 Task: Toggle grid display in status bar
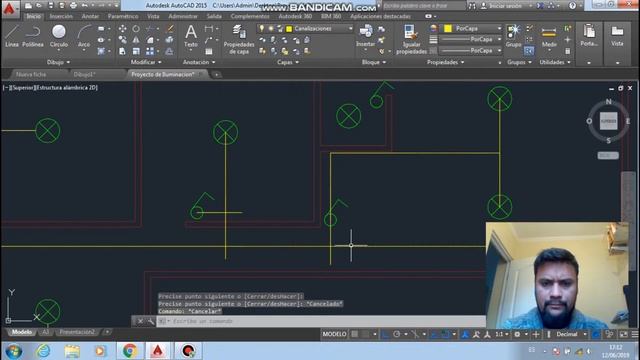tap(355, 334)
